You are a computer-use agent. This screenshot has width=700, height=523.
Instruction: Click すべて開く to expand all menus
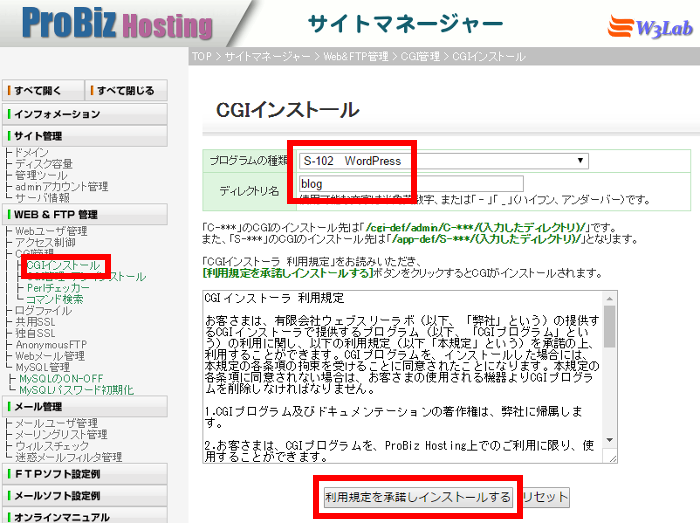(x=42, y=90)
